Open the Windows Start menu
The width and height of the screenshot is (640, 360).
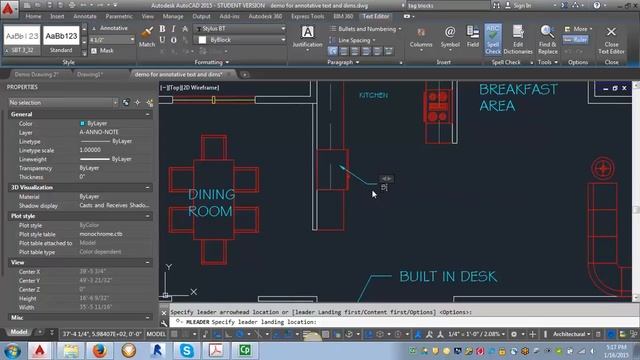tap(12, 351)
